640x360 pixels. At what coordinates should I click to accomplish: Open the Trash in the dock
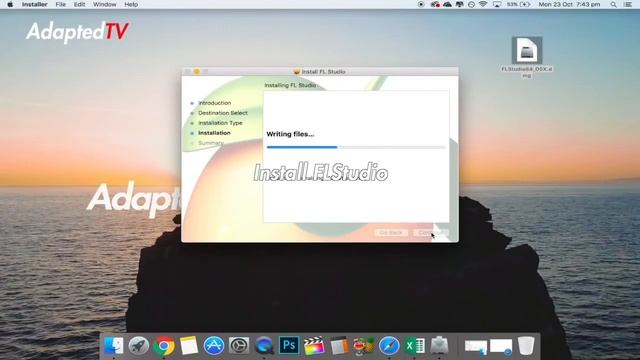[x=526, y=346]
